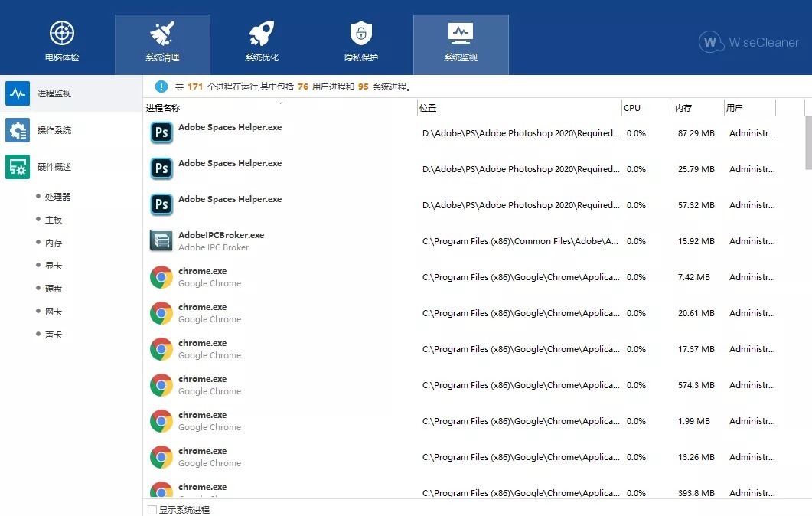Select 处理器 in hardware list
This screenshot has width=812, height=516.
(x=57, y=197)
